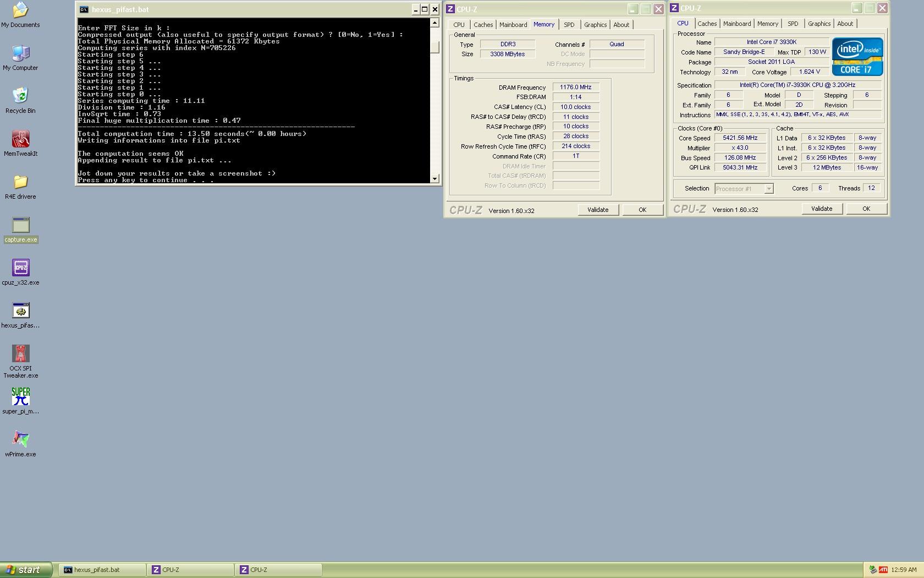Open Caches tab in Memory CPU-Z window
Screen dimensions: 924x578
(x=483, y=25)
